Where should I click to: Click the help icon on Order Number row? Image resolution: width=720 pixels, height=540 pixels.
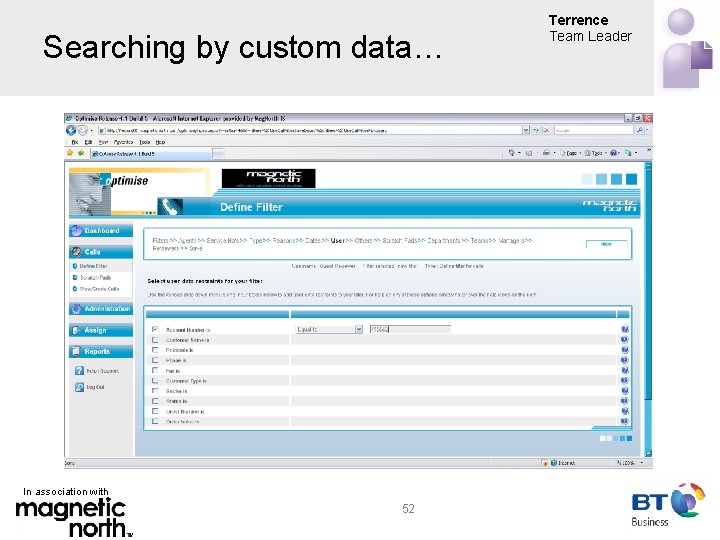[624, 411]
